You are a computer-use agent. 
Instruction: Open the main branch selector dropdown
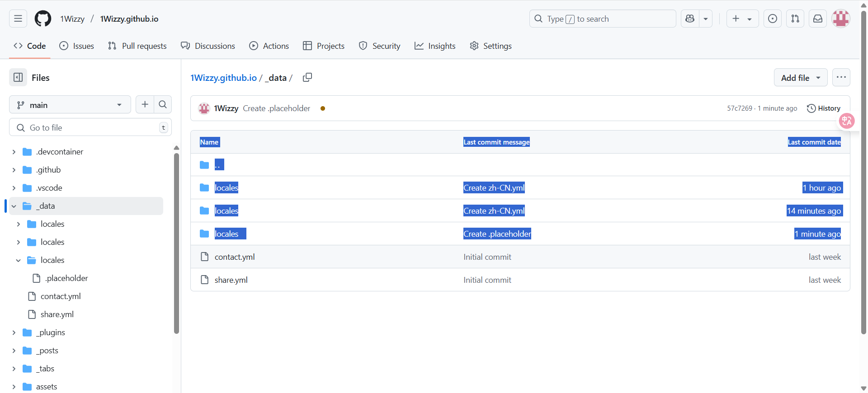point(70,105)
